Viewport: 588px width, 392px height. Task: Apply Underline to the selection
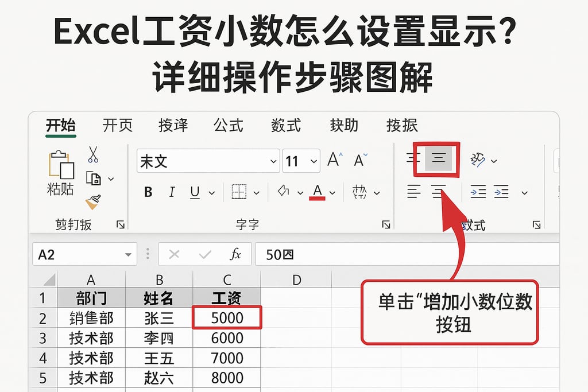(x=194, y=192)
